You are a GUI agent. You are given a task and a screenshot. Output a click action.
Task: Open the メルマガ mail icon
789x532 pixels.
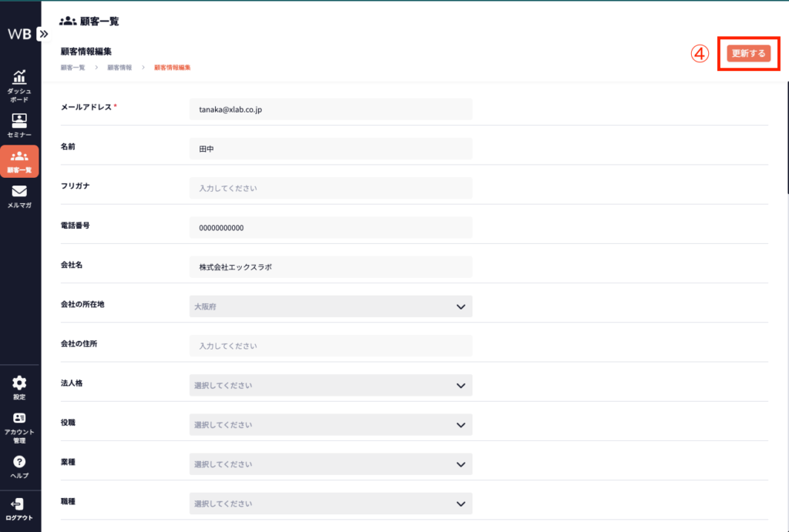point(19,192)
